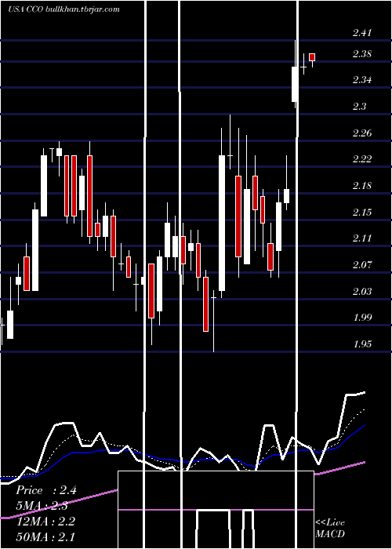Click the 1.99 price axis label
This screenshot has width=392, height=549.
pyautogui.click(x=362, y=317)
